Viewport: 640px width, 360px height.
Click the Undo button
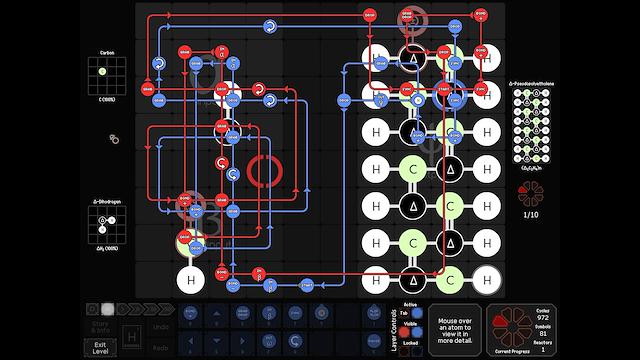point(160,327)
